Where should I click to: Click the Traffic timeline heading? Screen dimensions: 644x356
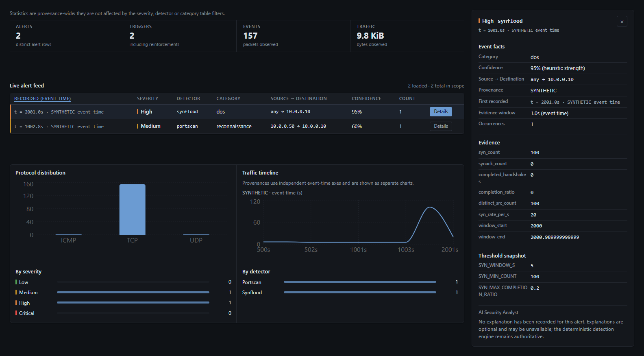click(260, 173)
